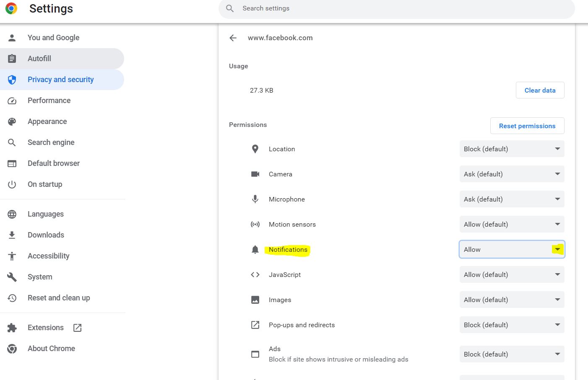Select Privacy and security section
Viewport: 588px width, 380px height.
(62, 80)
